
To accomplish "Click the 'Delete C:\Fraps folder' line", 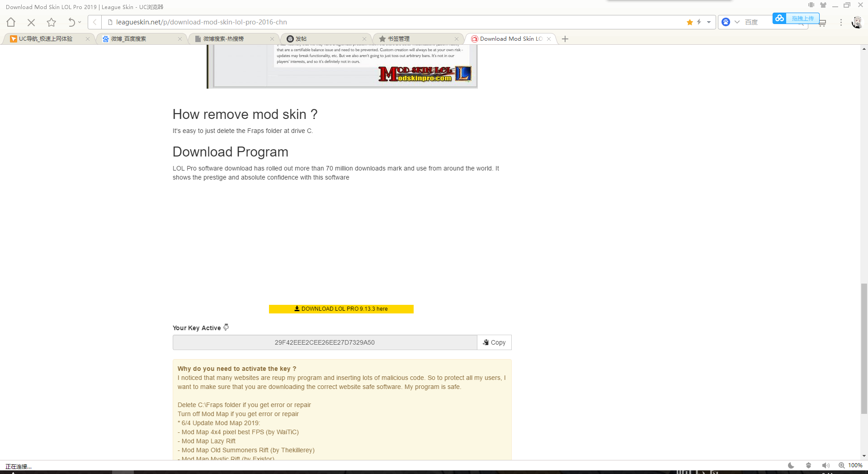I will (244, 405).
